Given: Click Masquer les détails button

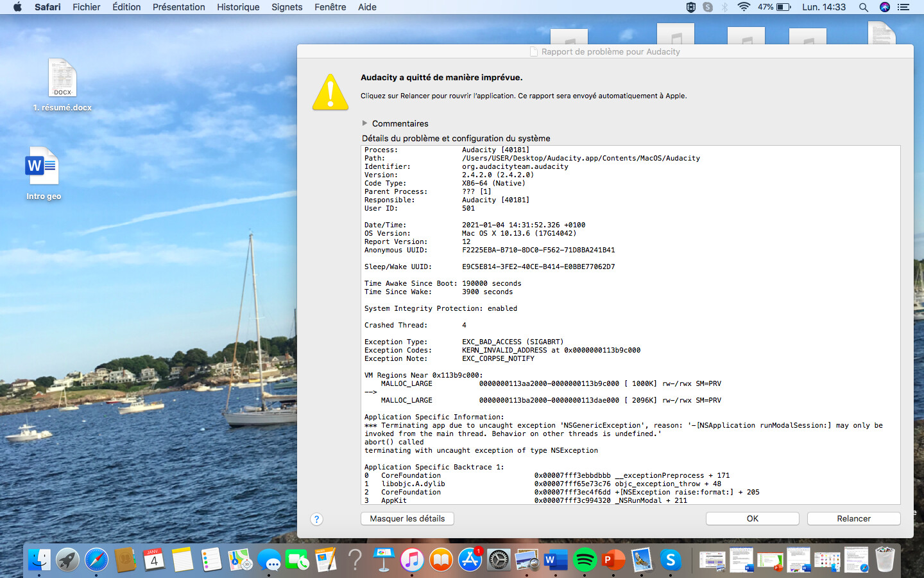Looking at the screenshot, I should pos(407,518).
